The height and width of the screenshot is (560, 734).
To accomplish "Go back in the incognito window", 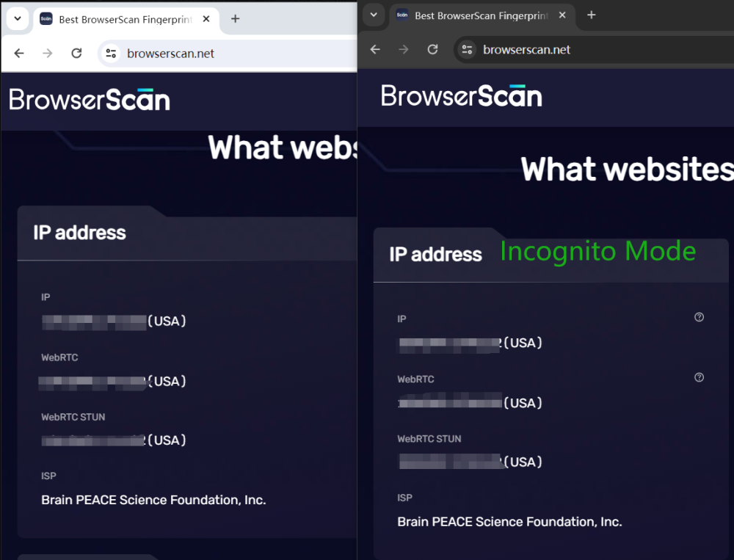I will coord(375,50).
